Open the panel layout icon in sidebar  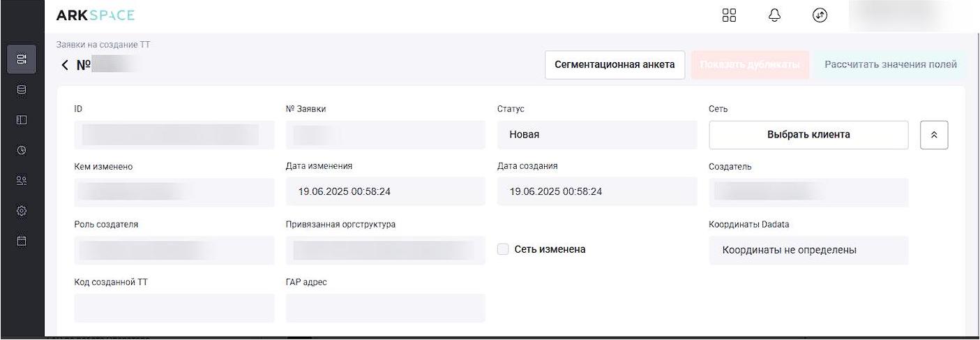click(22, 120)
